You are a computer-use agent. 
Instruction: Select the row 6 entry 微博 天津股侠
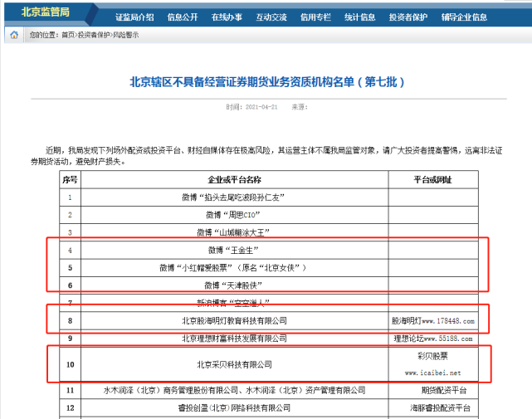(x=233, y=285)
